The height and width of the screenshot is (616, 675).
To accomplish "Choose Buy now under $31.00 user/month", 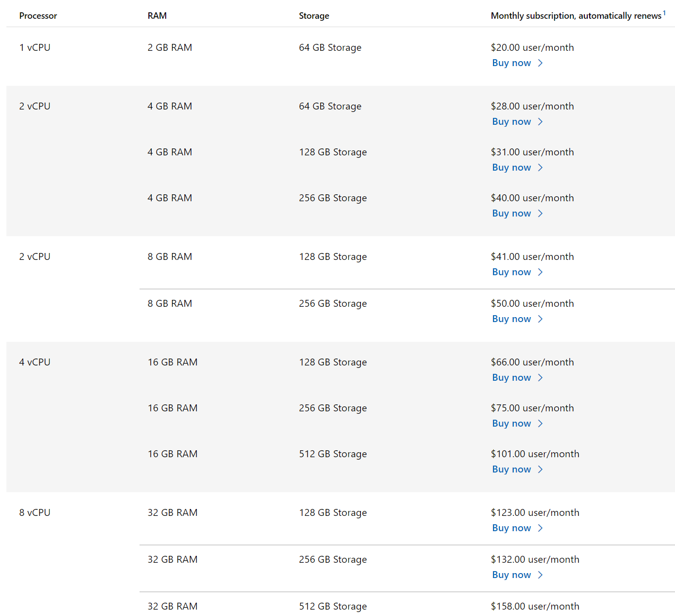I will [511, 168].
